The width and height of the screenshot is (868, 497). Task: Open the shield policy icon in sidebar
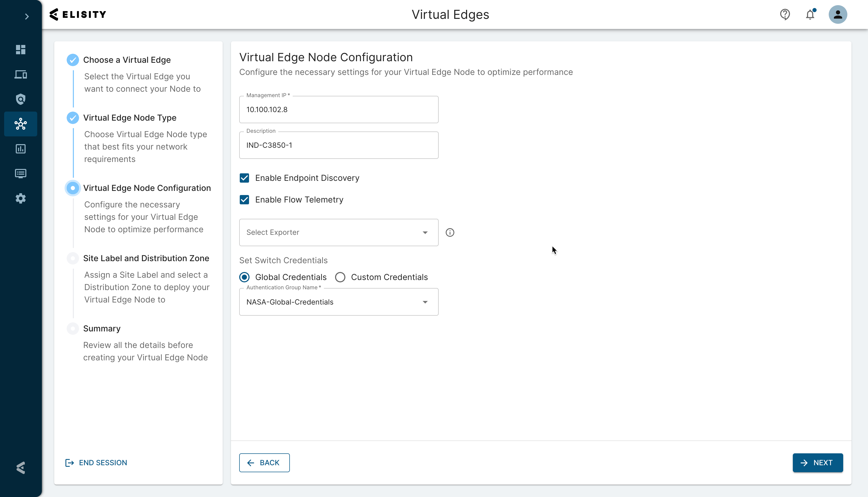(20, 99)
